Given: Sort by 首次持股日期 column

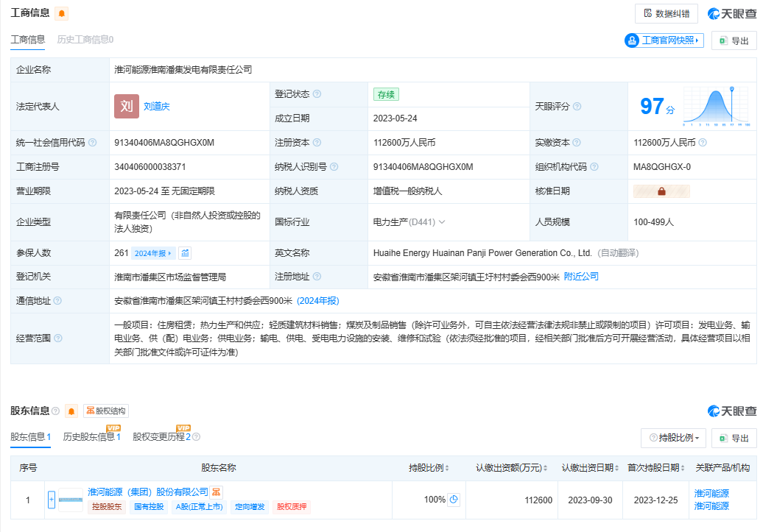Looking at the screenshot, I should (x=654, y=468).
